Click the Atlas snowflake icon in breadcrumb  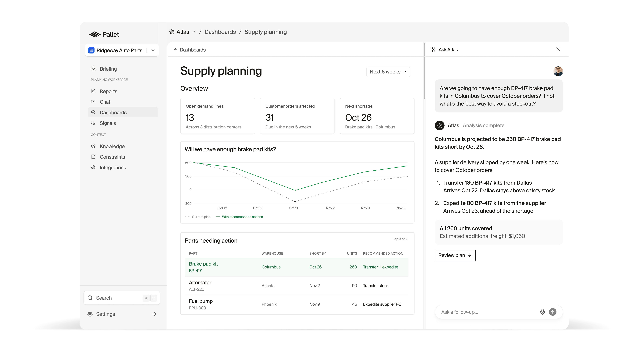pyautogui.click(x=172, y=32)
